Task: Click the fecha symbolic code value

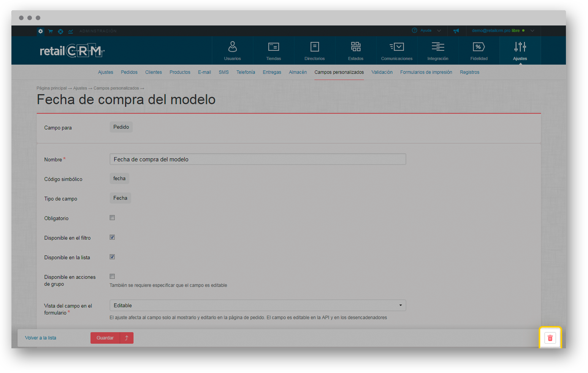Action: click(119, 179)
